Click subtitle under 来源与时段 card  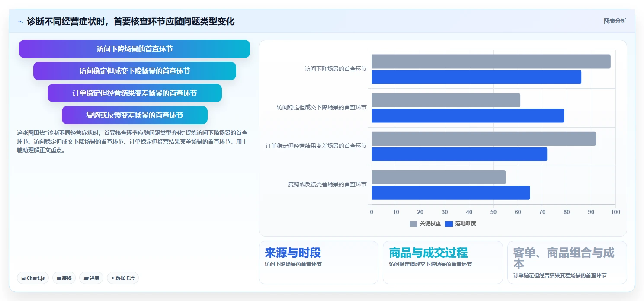[x=293, y=264]
